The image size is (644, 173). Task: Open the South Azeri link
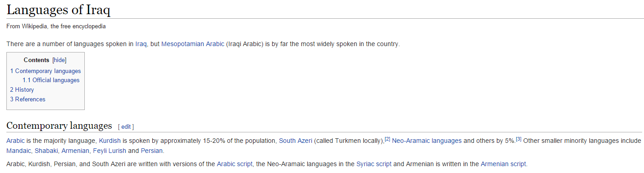tap(295, 141)
